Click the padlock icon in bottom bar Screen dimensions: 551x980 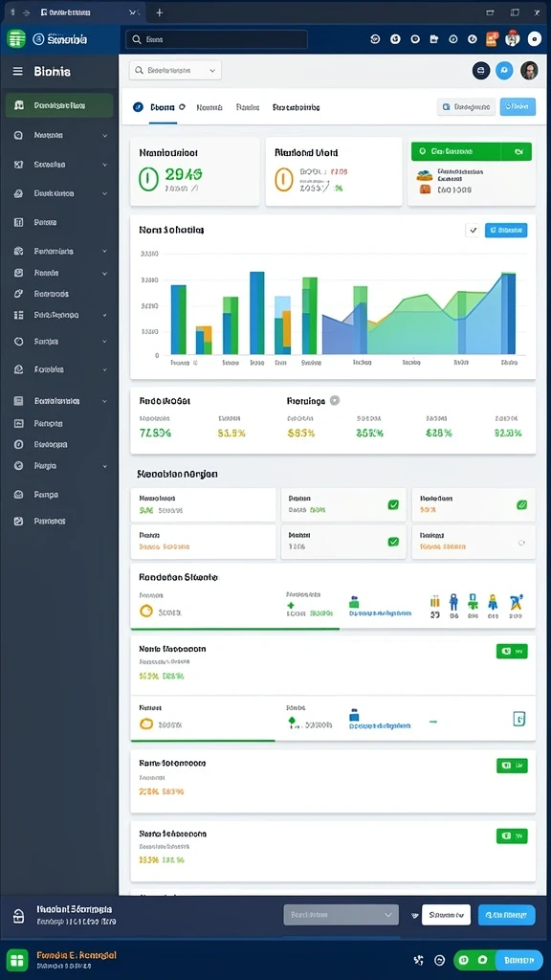(19, 916)
